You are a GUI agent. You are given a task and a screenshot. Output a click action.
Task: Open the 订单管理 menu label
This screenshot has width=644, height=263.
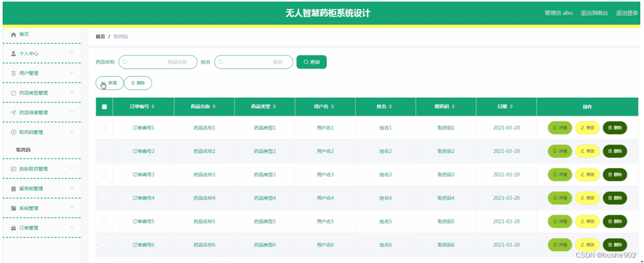pyautogui.click(x=29, y=228)
